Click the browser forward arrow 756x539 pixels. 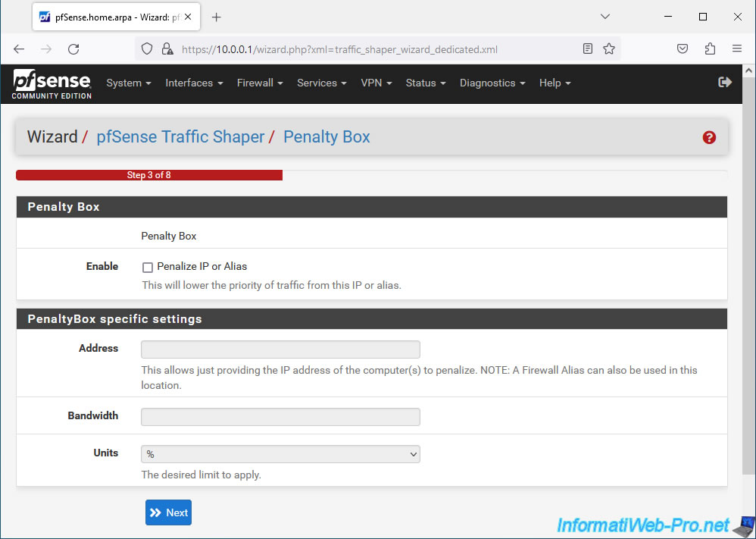coord(46,49)
